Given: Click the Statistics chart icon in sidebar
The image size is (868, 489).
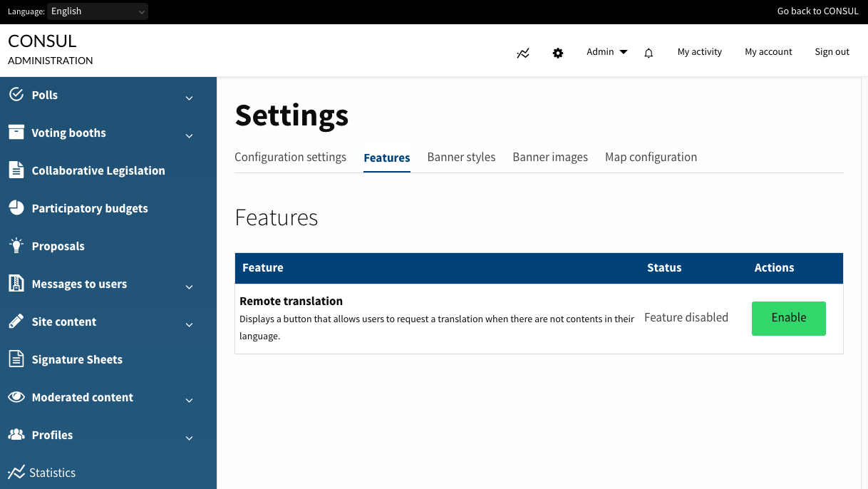Looking at the screenshot, I should point(15,470).
